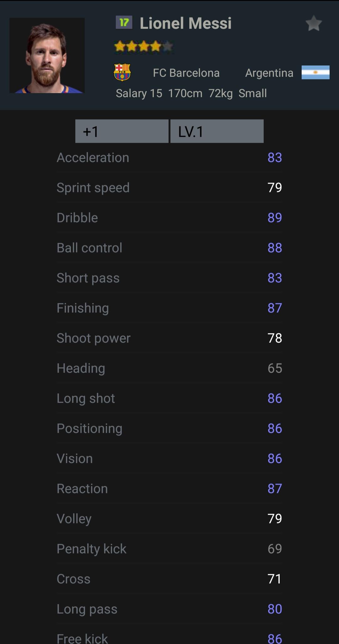Screen dimensions: 339x644
Task: Select the Acceleration stat row
Action: click(169, 158)
